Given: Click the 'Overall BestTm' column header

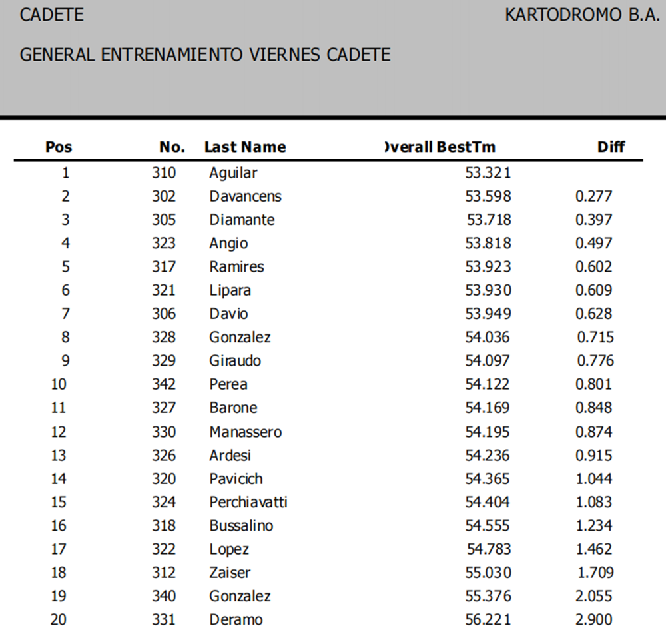Looking at the screenshot, I should tap(440, 147).
